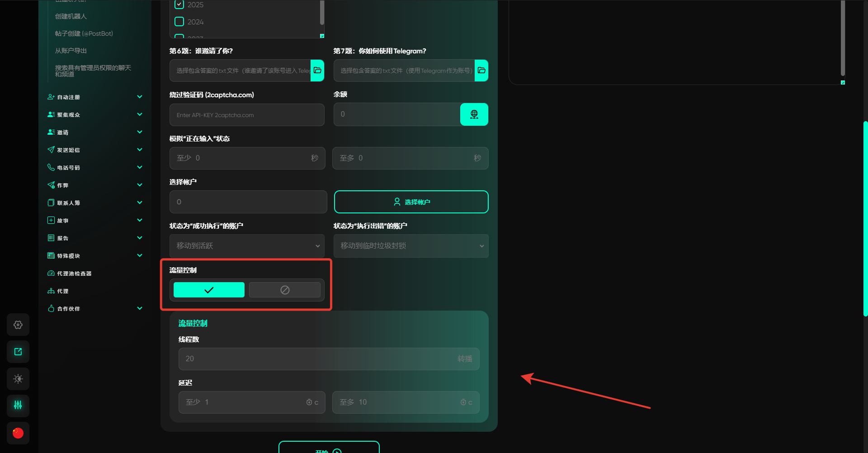Click the globe balance check button
Image resolution: width=868 pixels, height=453 pixels.
(474, 114)
